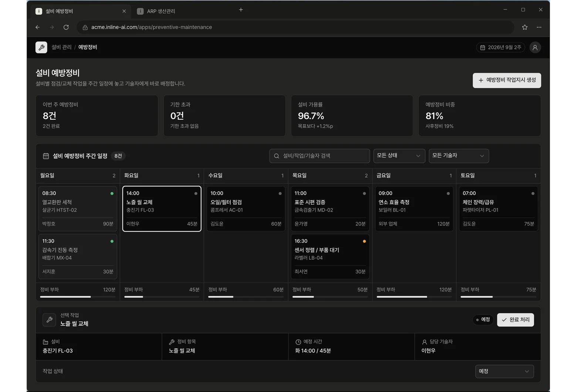
Task: Open the 2026년 9월 2주 week picker
Action: [x=500, y=47]
